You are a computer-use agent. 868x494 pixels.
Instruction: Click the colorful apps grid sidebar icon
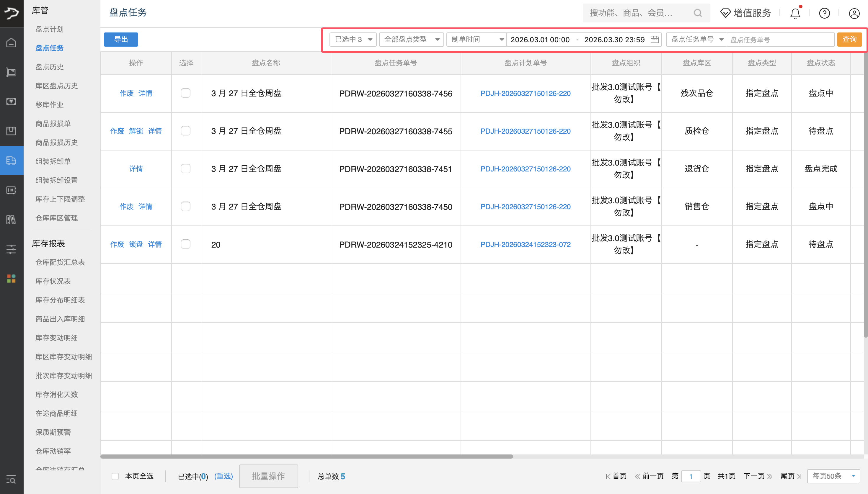click(x=11, y=279)
